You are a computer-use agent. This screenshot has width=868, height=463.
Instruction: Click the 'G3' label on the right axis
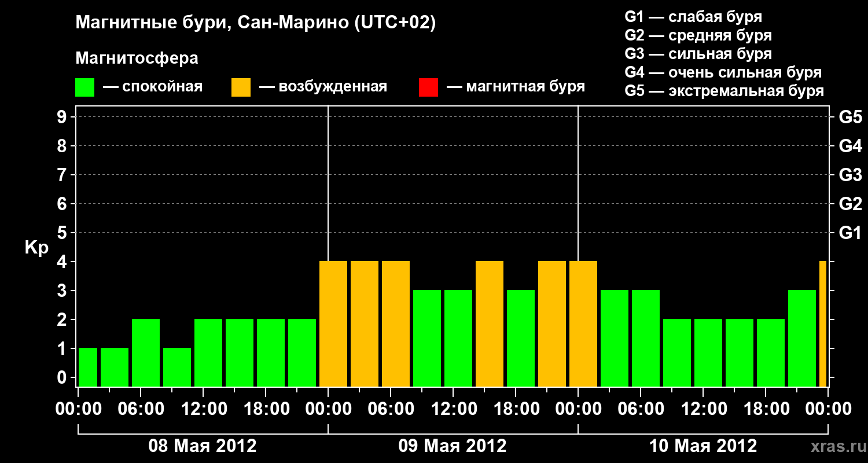point(851,175)
